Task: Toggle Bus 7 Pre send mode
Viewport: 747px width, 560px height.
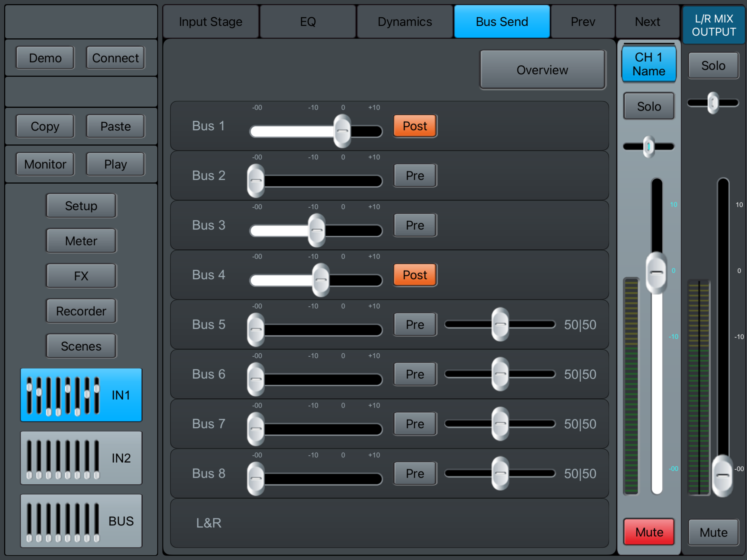Action: point(415,424)
